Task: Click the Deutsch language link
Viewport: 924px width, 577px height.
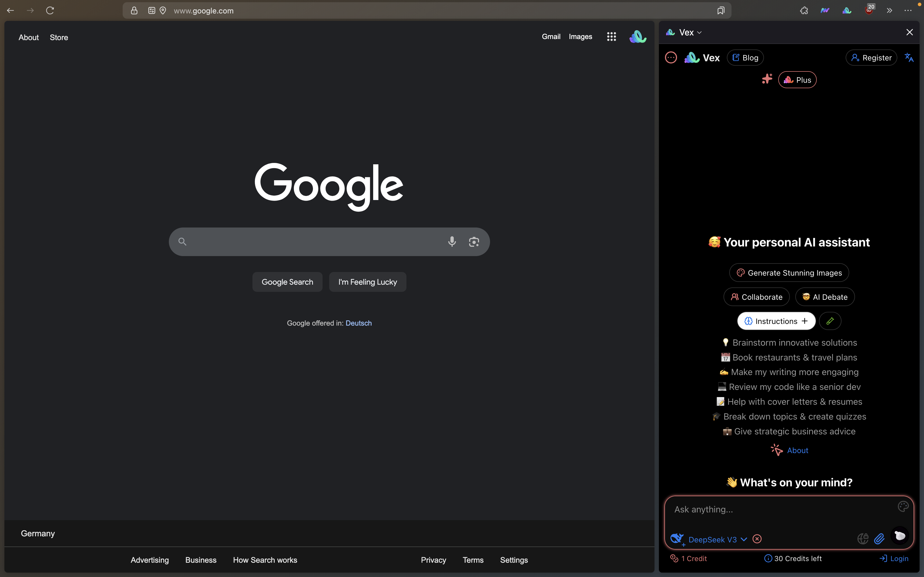Action: 359,323
